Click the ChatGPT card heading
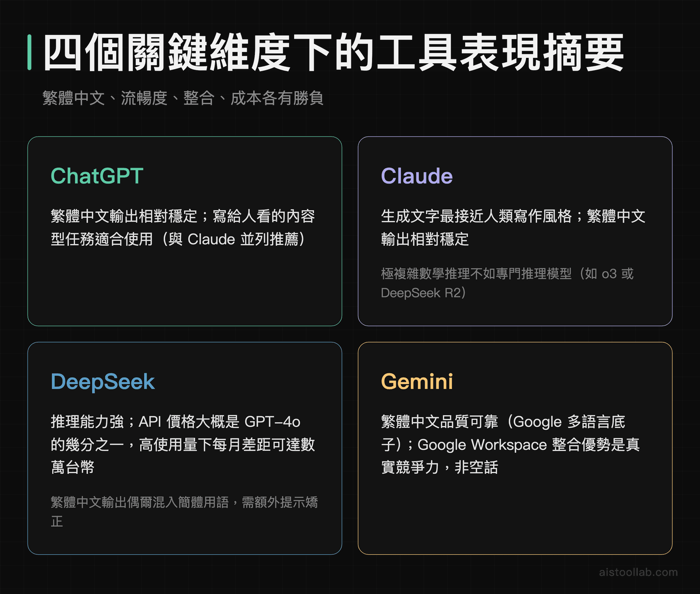Image resolution: width=700 pixels, height=594 pixels. click(97, 176)
